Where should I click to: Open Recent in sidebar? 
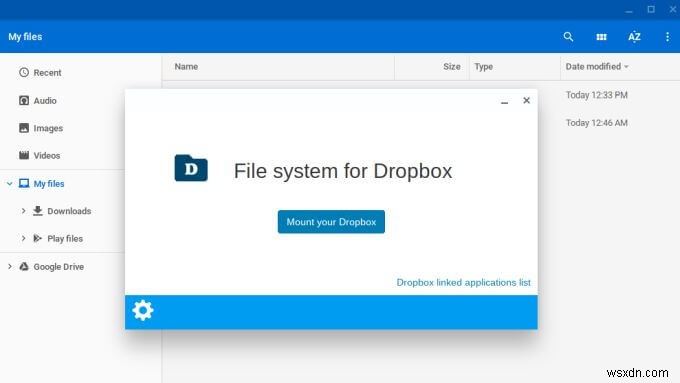point(47,72)
